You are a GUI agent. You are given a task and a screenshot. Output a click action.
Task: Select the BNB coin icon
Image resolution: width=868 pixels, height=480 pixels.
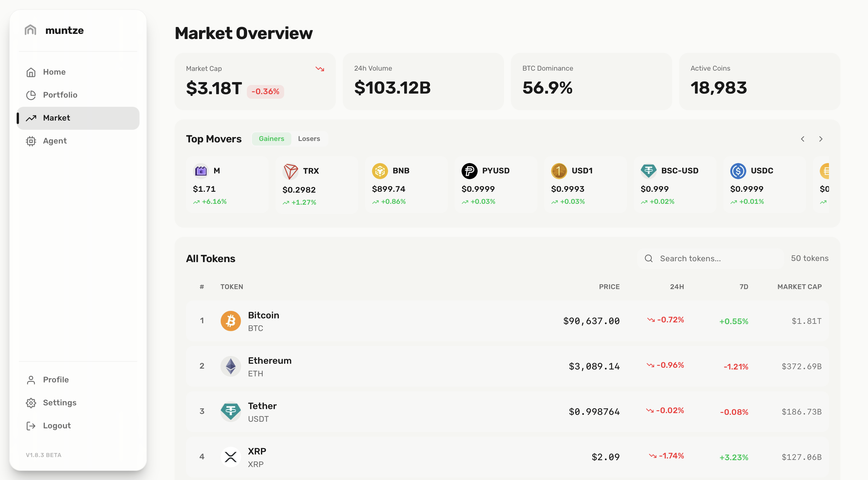coord(380,171)
